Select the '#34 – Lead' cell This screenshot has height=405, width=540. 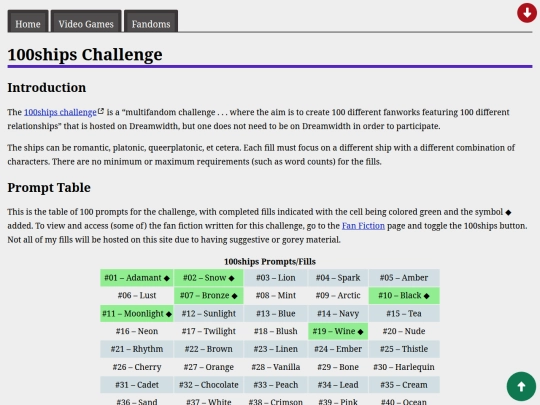(x=338, y=385)
